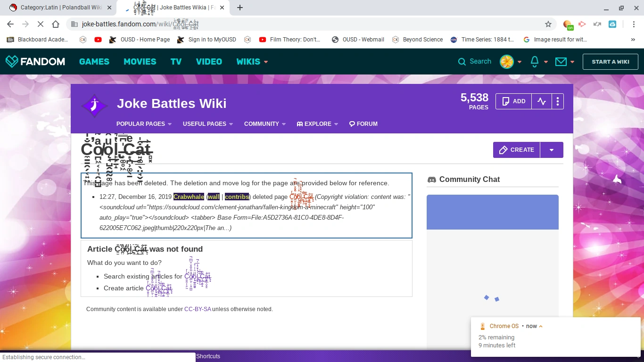Open the CREATE button dropdown arrow
The image size is (644, 362).
(552, 150)
